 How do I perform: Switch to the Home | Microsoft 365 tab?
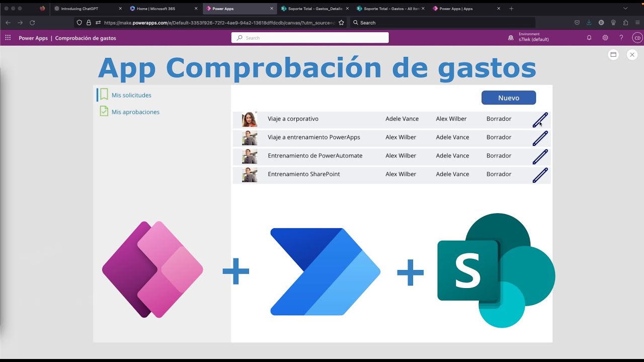(164, 9)
